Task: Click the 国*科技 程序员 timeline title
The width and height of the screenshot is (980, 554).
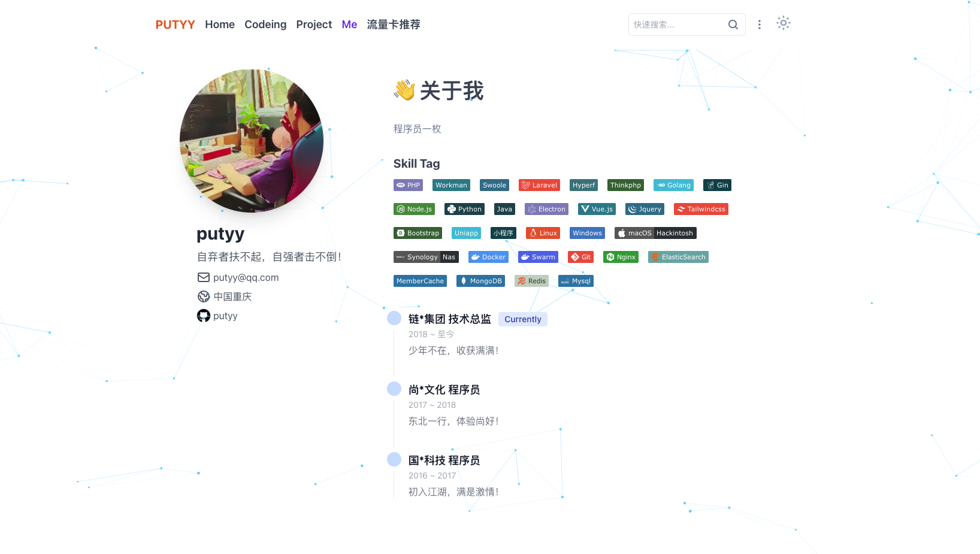Action: (444, 461)
